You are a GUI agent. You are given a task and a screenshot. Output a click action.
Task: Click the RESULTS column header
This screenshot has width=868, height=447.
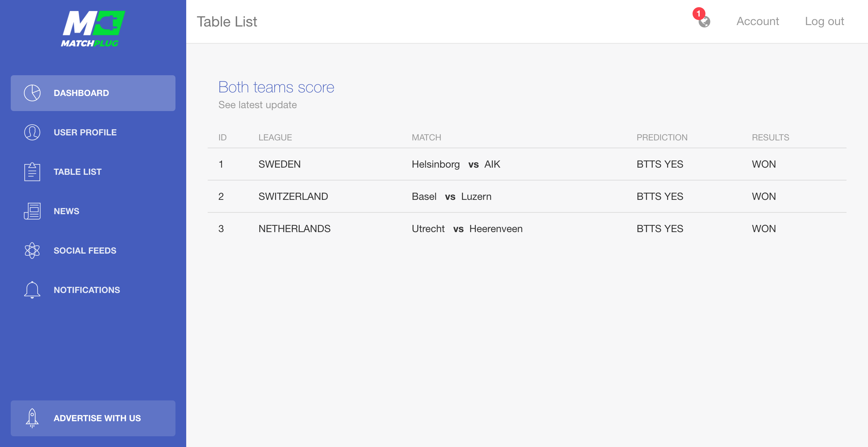point(771,138)
